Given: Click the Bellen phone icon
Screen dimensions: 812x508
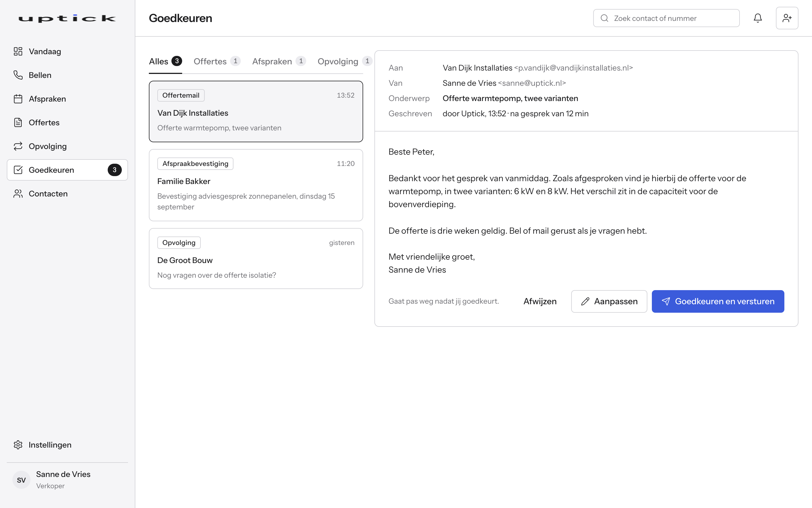Looking at the screenshot, I should coord(18,75).
